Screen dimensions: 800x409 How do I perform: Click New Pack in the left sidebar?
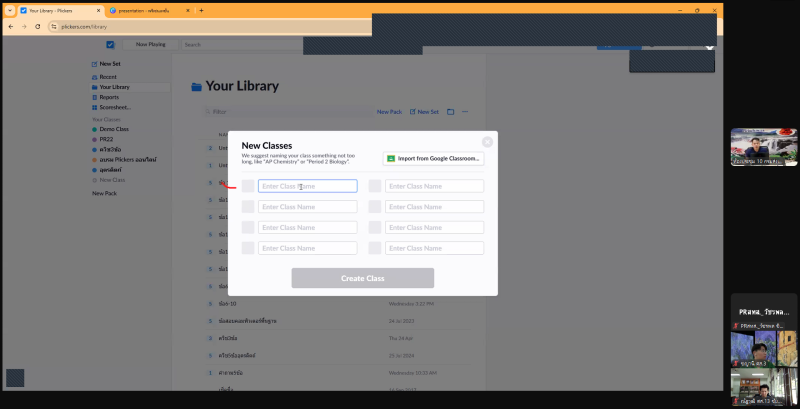(x=105, y=193)
